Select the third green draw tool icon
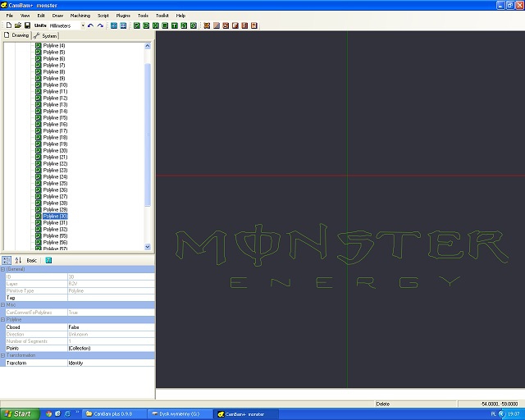525x420 pixels. tap(155, 25)
